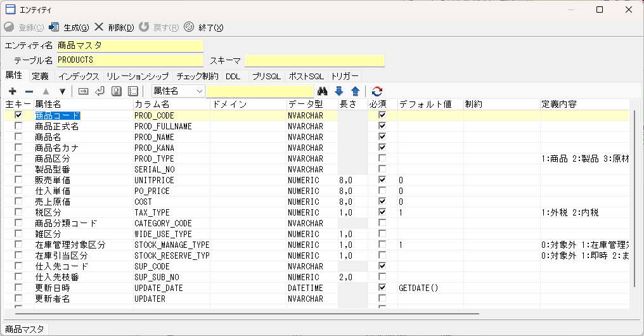The height and width of the screenshot is (336, 644).
Task: Click the binoculars search icon
Action: click(x=323, y=91)
